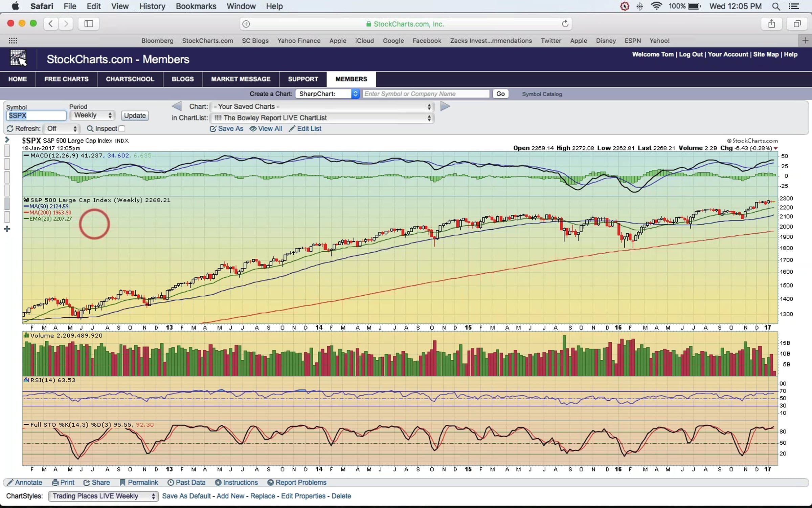This screenshot has height=508, width=812.
Task: Click the Update button
Action: click(135, 115)
